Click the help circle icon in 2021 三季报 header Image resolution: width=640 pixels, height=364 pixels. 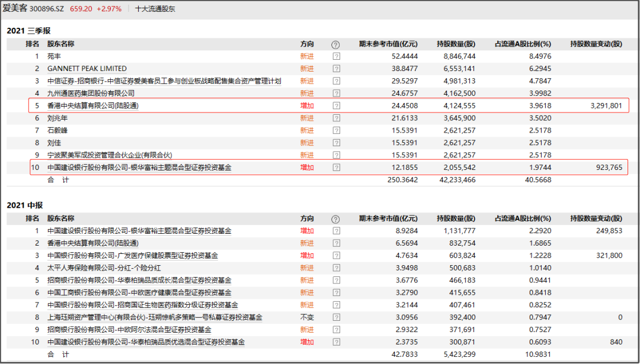click(x=335, y=44)
